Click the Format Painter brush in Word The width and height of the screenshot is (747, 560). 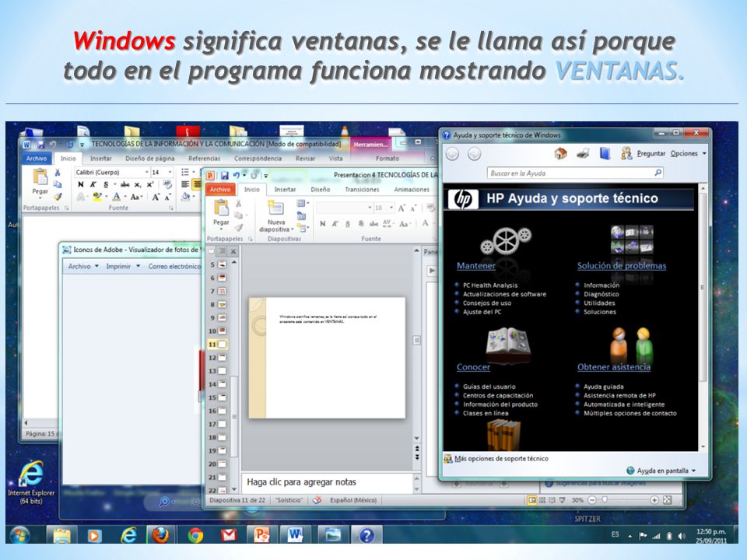[x=58, y=196]
